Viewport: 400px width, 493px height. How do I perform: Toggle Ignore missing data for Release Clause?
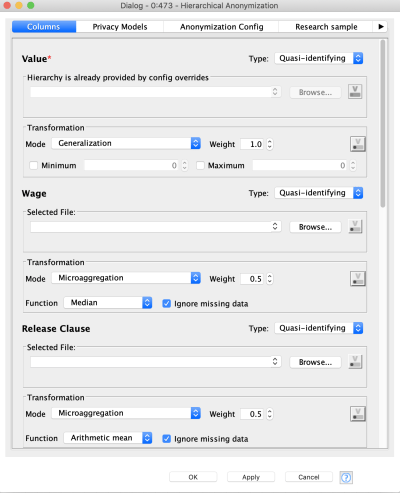click(166, 439)
